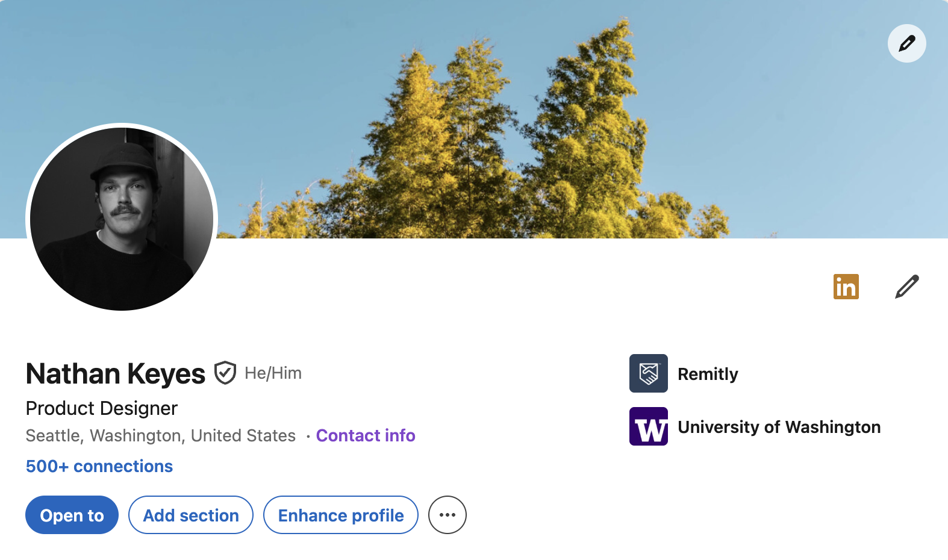
Task: Click the "Enhance profile" button
Action: 340,515
